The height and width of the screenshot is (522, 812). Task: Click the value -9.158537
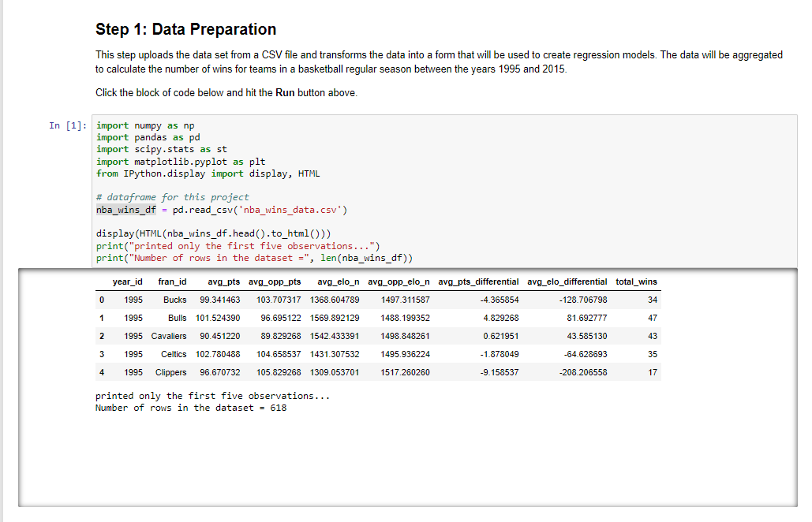click(x=500, y=372)
